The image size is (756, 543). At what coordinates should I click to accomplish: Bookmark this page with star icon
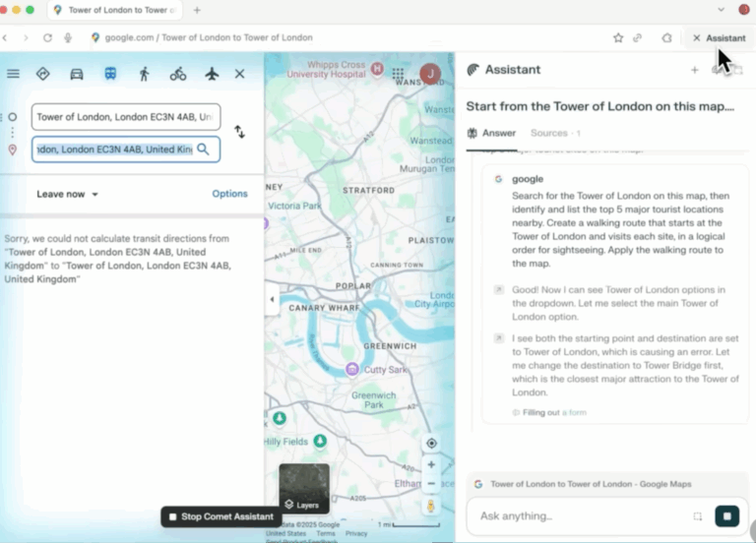[618, 37]
